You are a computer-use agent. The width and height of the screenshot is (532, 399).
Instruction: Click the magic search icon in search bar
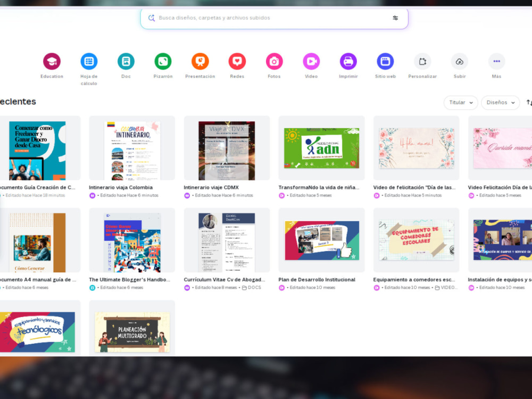coord(151,18)
